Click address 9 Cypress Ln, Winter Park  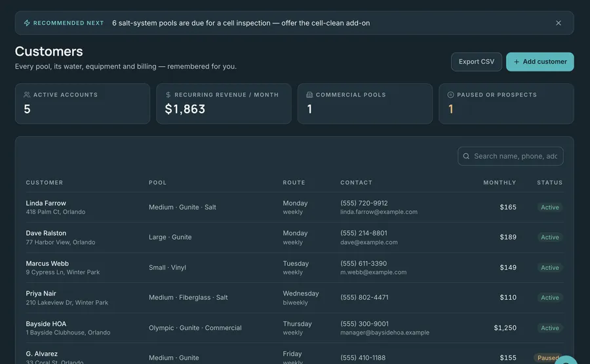pyautogui.click(x=63, y=272)
